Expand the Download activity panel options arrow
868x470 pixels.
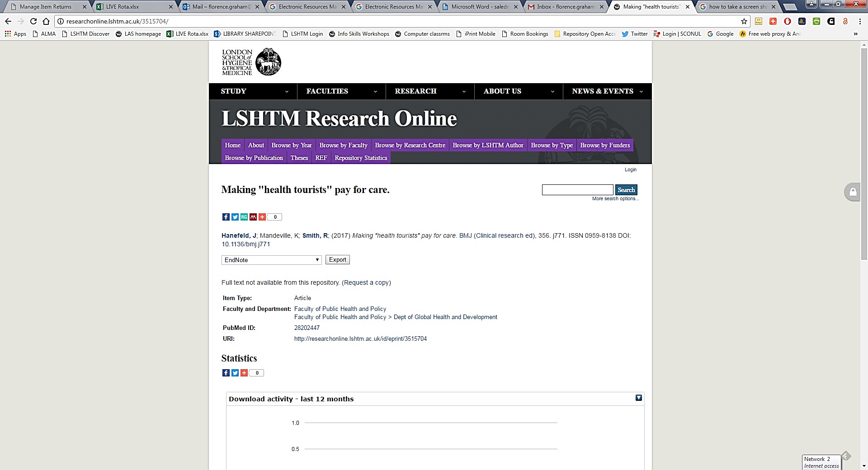(638, 398)
